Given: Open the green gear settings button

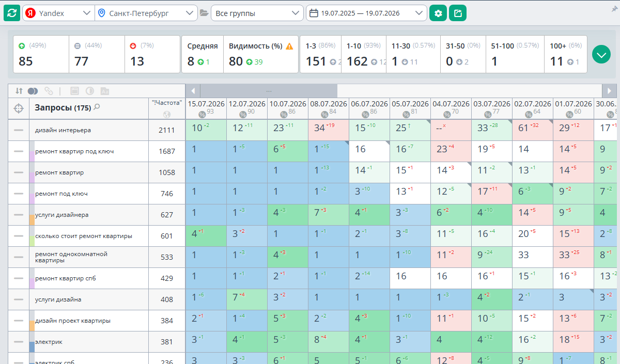Looking at the screenshot, I should coord(438,13).
